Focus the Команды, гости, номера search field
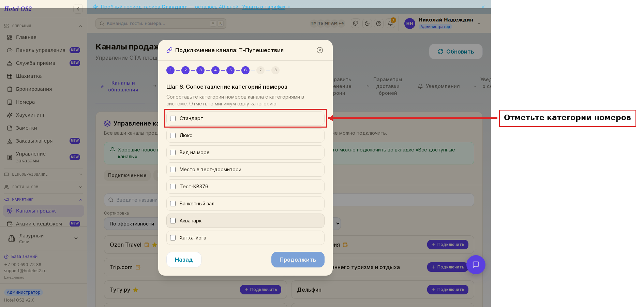The image size is (644, 307). coord(161,24)
